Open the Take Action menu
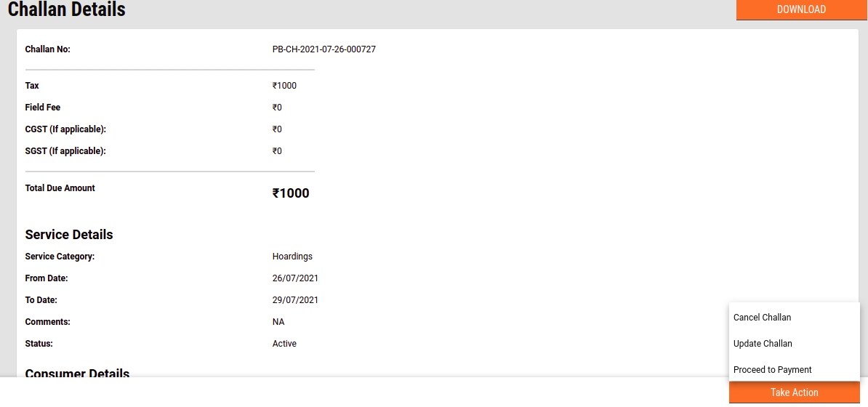The width and height of the screenshot is (868, 407). click(x=794, y=392)
